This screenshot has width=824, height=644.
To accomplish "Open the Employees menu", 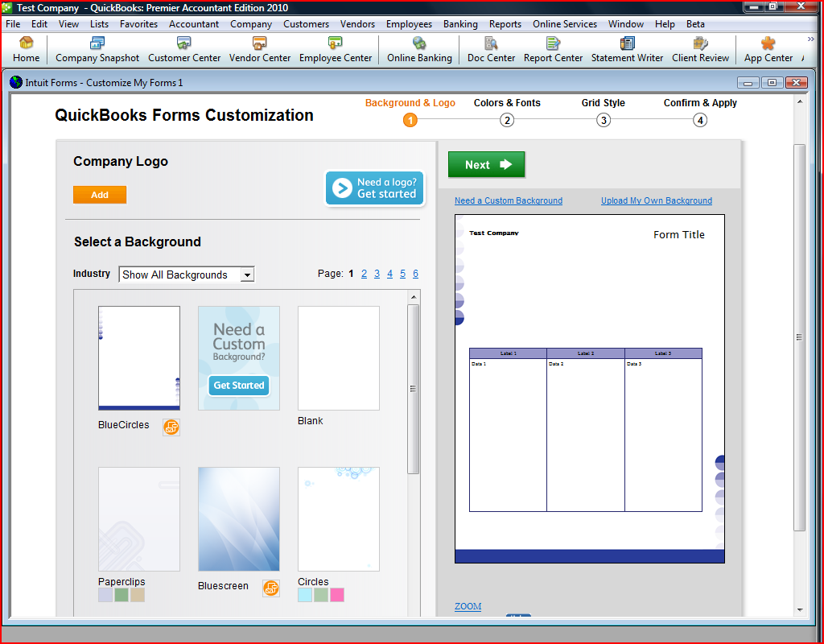I will pos(409,24).
